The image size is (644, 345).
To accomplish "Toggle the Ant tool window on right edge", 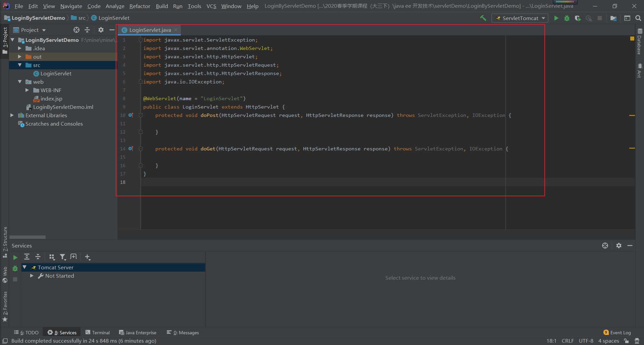I will point(640,70).
